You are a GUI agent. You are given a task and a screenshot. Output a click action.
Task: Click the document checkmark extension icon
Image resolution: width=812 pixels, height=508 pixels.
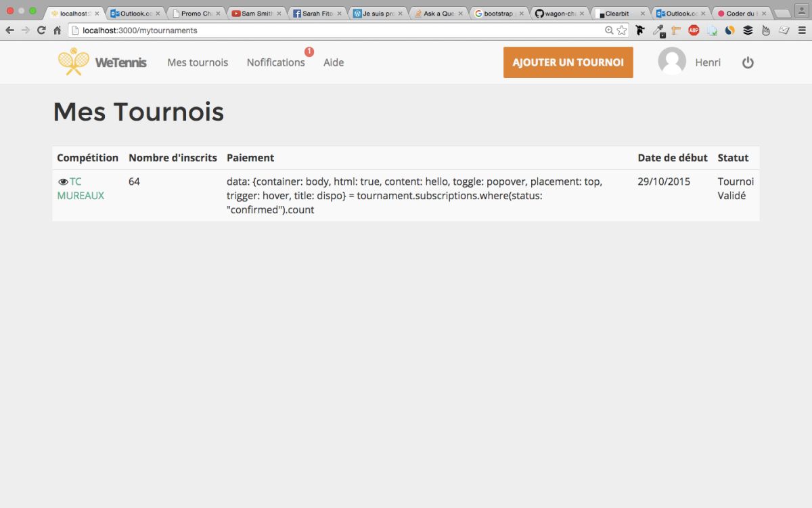[712, 30]
